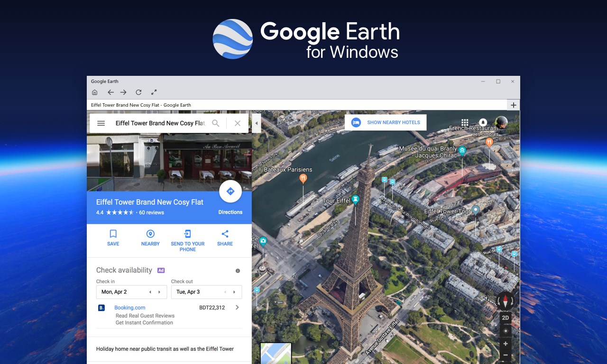This screenshot has width=607, height=364.
Task: Select the Musée du quai Branly pin
Action: pyautogui.click(x=462, y=151)
